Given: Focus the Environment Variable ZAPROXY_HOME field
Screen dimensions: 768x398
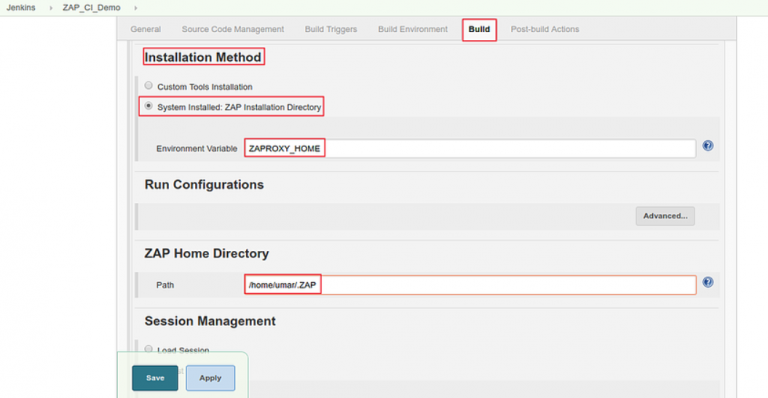Looking at the screenshot, I should (x=470, y=148).
